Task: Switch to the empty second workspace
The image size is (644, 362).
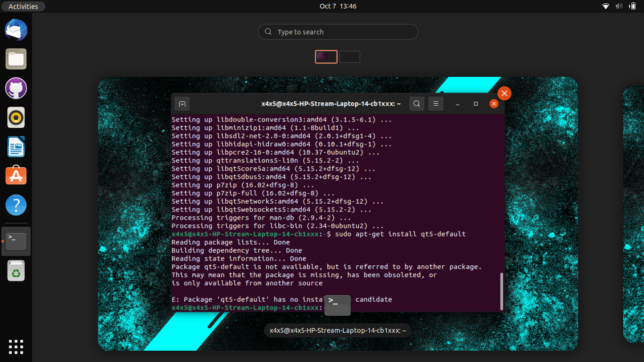Action: (x=349, y=56)
